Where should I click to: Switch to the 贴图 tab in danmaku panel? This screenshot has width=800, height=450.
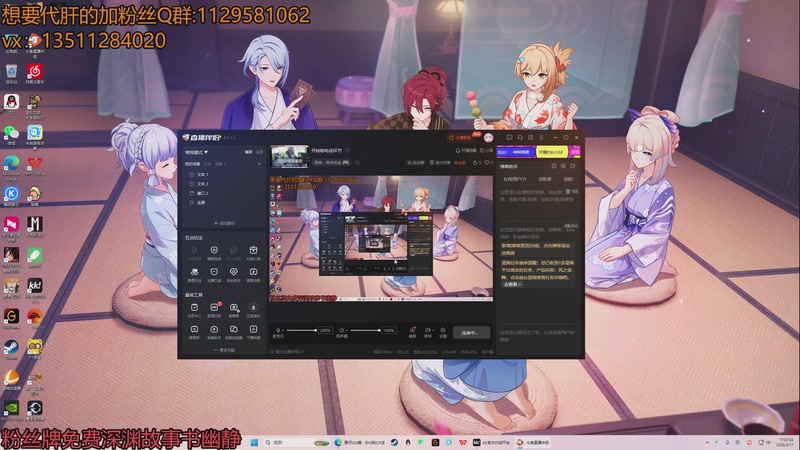click(568, 179)
